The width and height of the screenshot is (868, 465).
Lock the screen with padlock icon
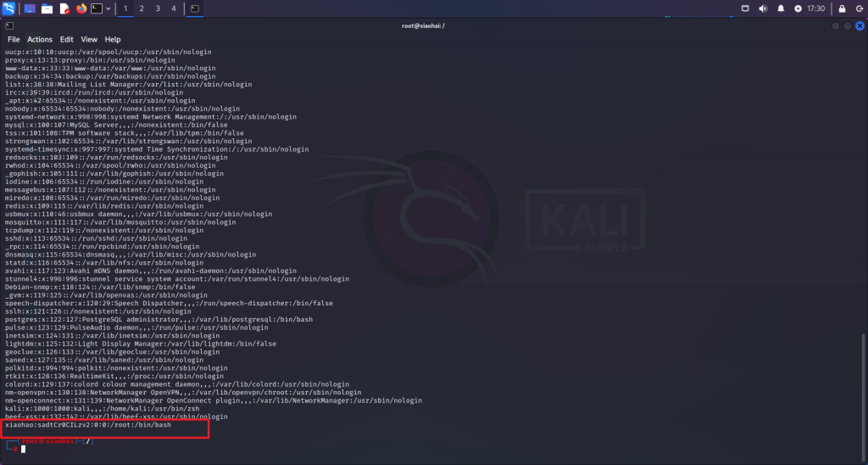(842, 8)
